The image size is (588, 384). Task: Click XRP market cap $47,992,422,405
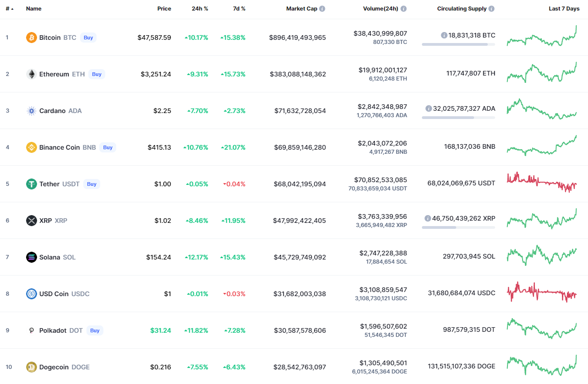(300, 221)
